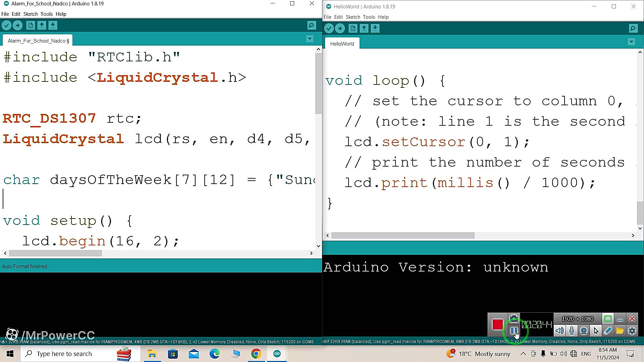Stop recording with the red square button
Viewport: 644px width, 362px height.
point(497,324)
